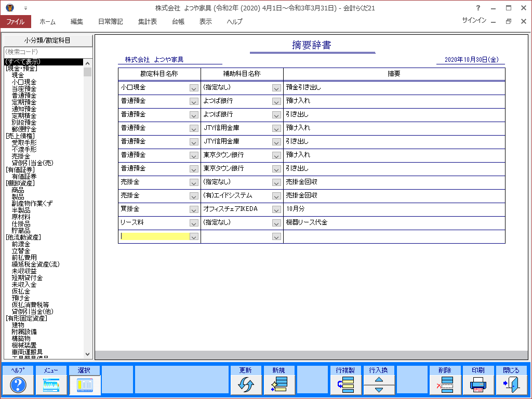Screen dimensions: 532x399
Task: Click the 検索コード search field
Action: pyautogui.click(x=48, y=52)
